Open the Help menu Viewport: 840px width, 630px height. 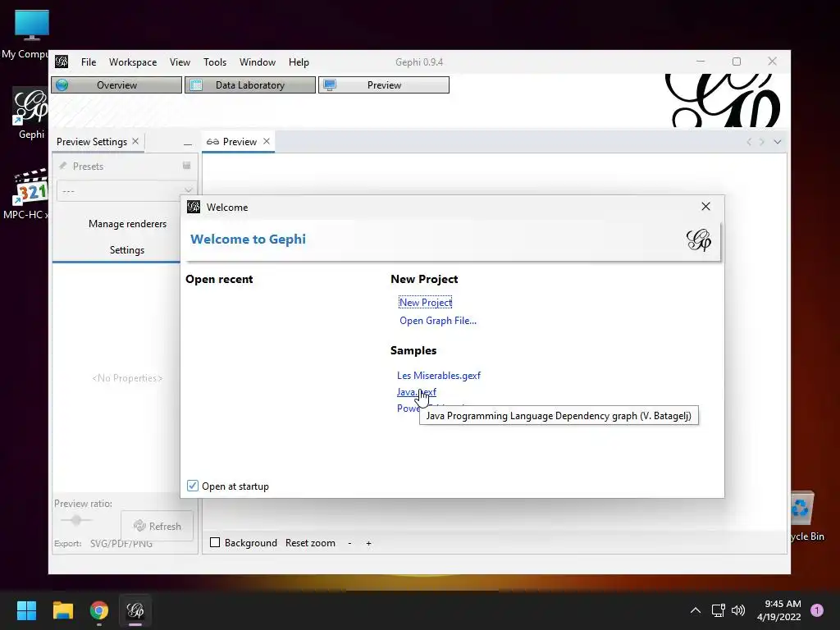tap(299, 62)
